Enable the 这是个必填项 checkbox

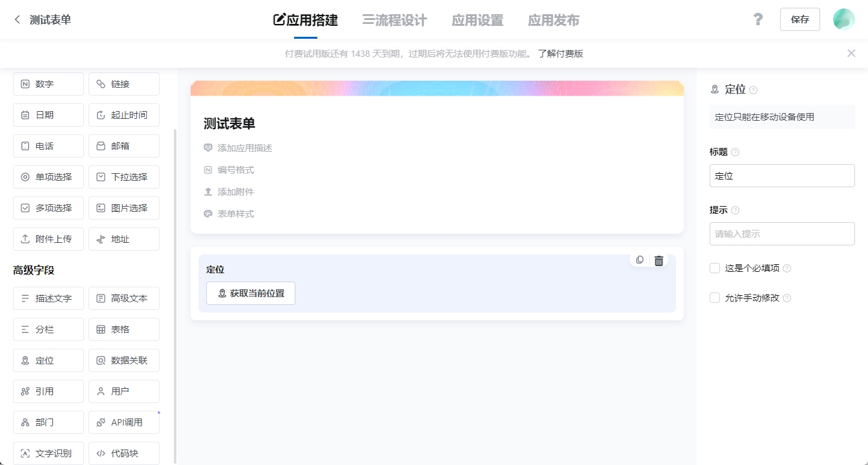click(715, 268)
